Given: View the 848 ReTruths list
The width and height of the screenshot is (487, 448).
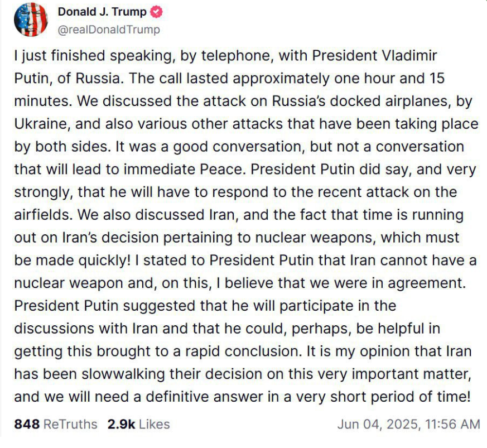Looking at the screenshot, I should pos(56,424).
